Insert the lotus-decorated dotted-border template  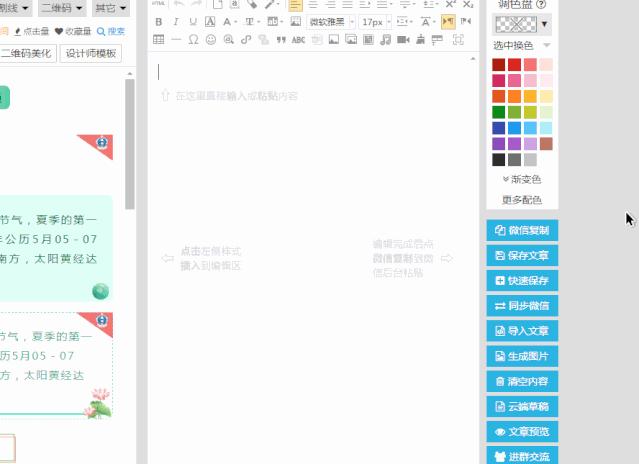55,365
